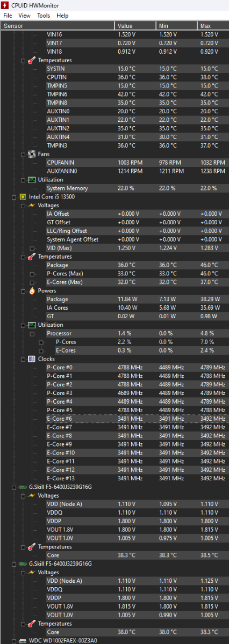Click Utilization icon above System Memory
Screen dimensions: 229x644
pos(32,180)
